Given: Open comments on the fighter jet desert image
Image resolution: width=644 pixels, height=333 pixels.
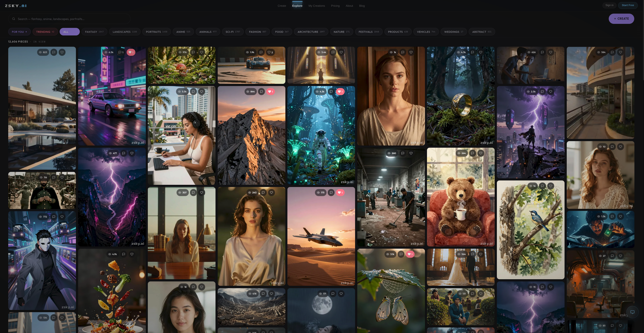Looking at the screenshot, I should click(331, 193).
